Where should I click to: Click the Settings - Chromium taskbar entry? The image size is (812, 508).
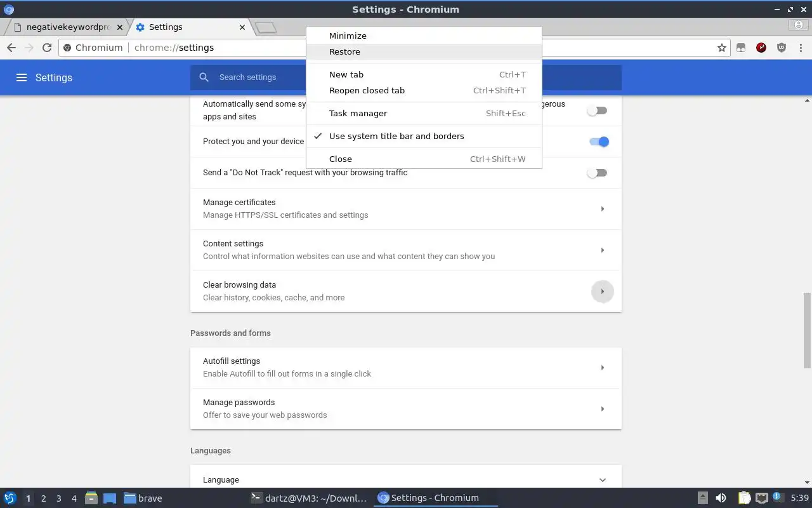click(436, 498)
